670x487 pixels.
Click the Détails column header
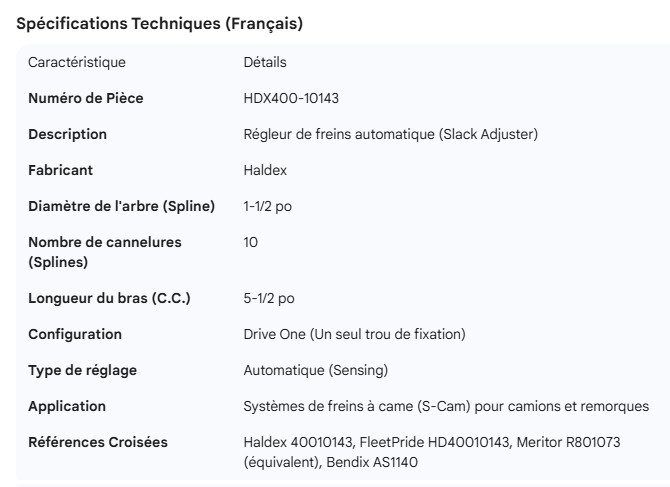click(x=265, y=63)
